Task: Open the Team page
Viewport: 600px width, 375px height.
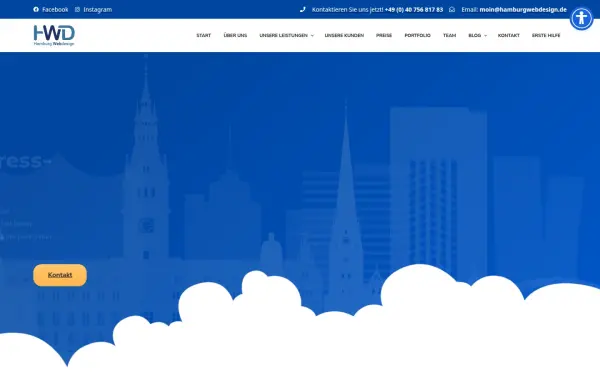Action: tap(449, 35)
